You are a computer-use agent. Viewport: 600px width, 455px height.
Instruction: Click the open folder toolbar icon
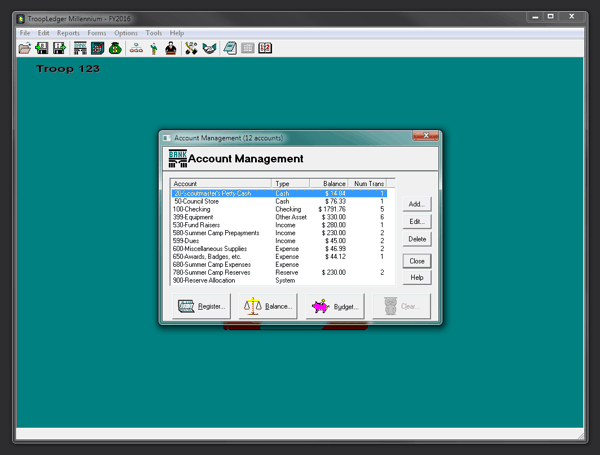click(24, 48)
